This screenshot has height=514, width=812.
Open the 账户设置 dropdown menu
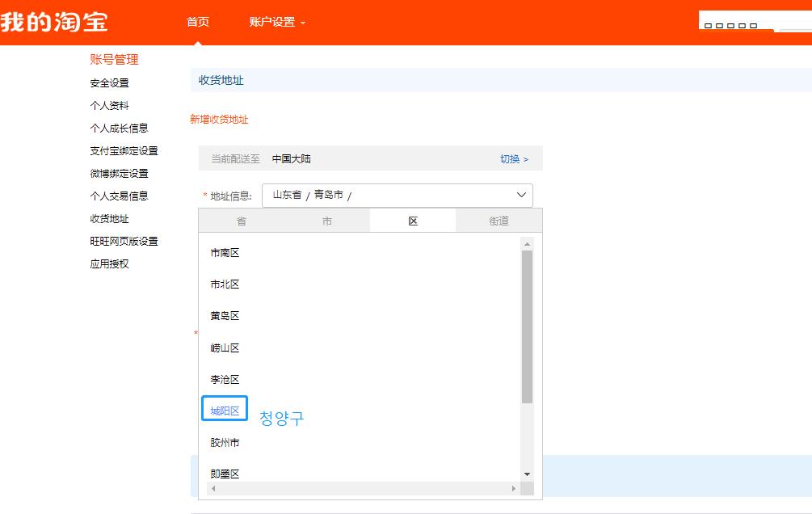click(x=277, y=22)
